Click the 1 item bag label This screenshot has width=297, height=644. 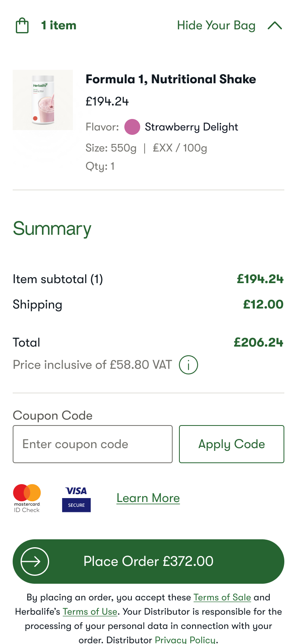click(59, 25)
